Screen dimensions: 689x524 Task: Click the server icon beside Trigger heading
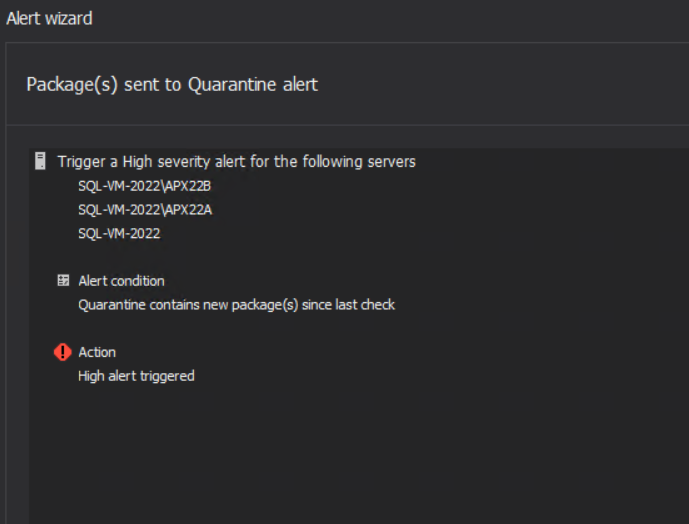click(x=40, y=161)
